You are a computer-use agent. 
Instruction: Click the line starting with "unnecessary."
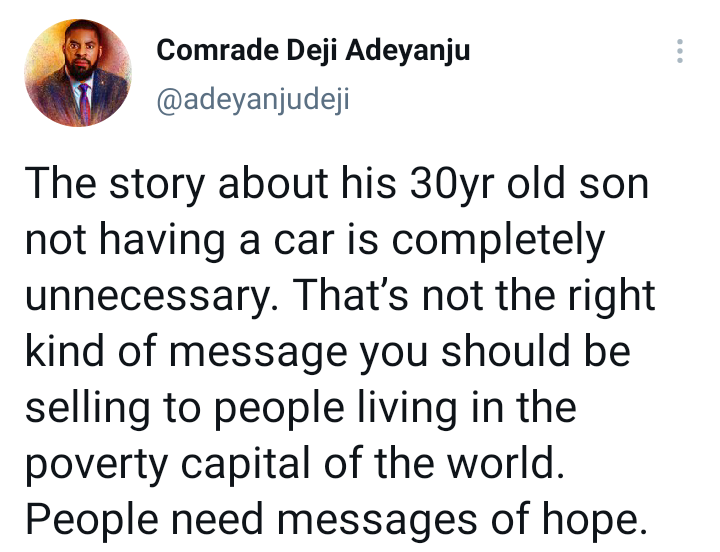pos(338,295)
